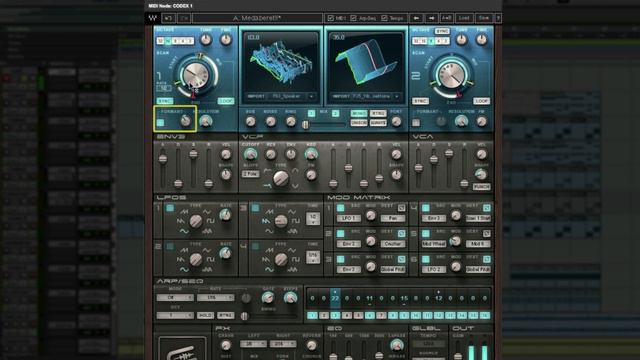Click LFO 1 waveform Type selector knob
This screenshot has height=360, width=640.
196,221
